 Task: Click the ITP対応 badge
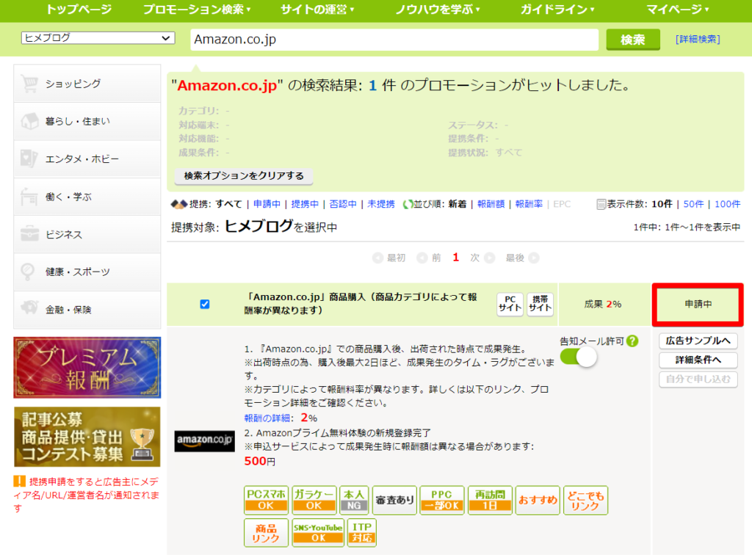(361, 533)
